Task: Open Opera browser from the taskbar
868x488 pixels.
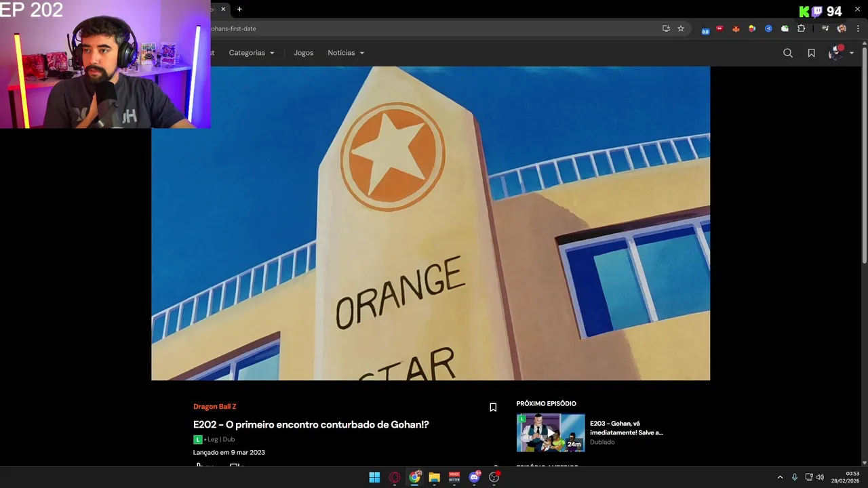Action: click(x=395, y=477)
